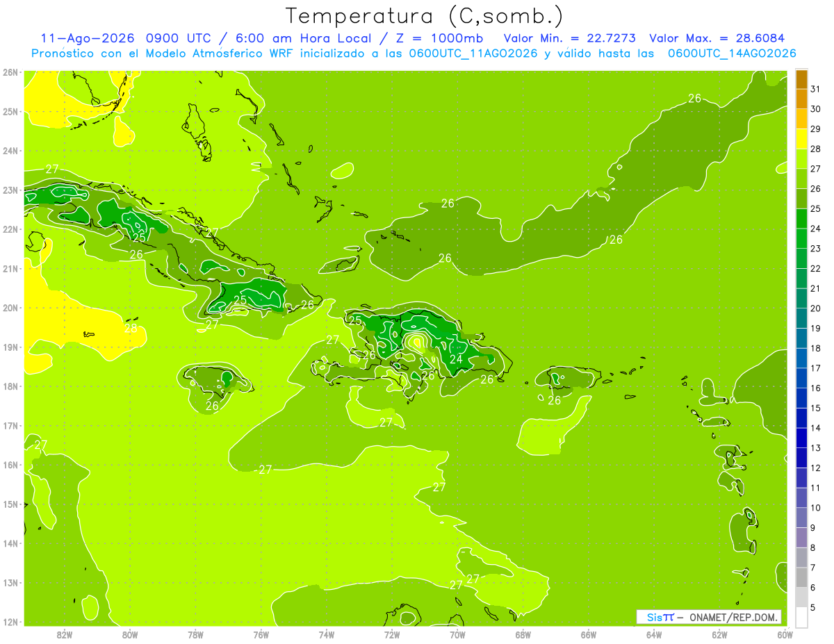Click the blue legend swatch between 15 and 16
This screenshot has width=834, height=644.
point(801,398)
